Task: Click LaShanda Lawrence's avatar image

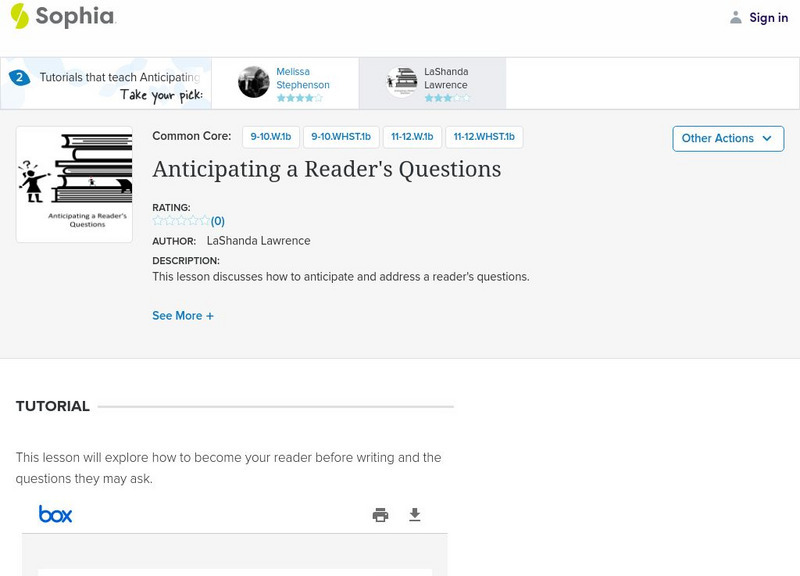Action: coord(402,82)
